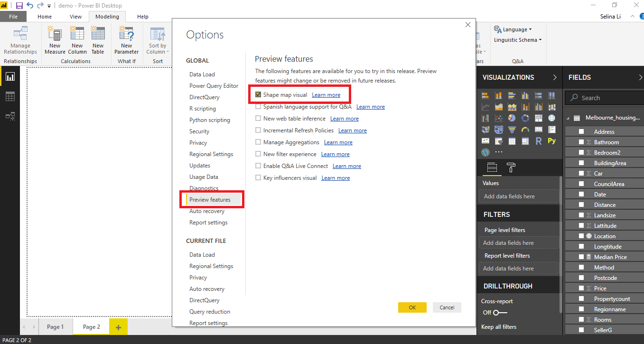Click OK to apply Options settings
Viewport: 644px width, 344px height.
[x=412, y=307]
